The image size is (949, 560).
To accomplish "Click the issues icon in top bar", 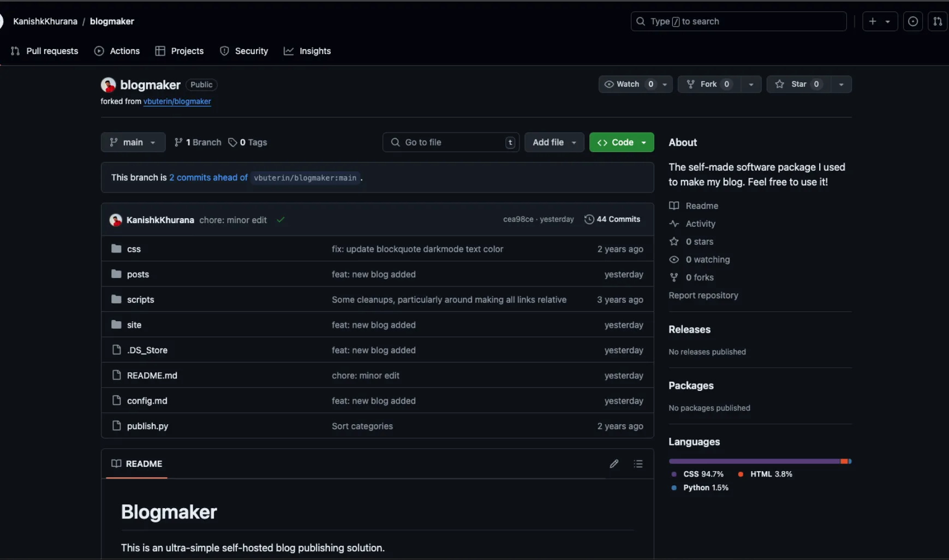I will (x=912, y=21).
